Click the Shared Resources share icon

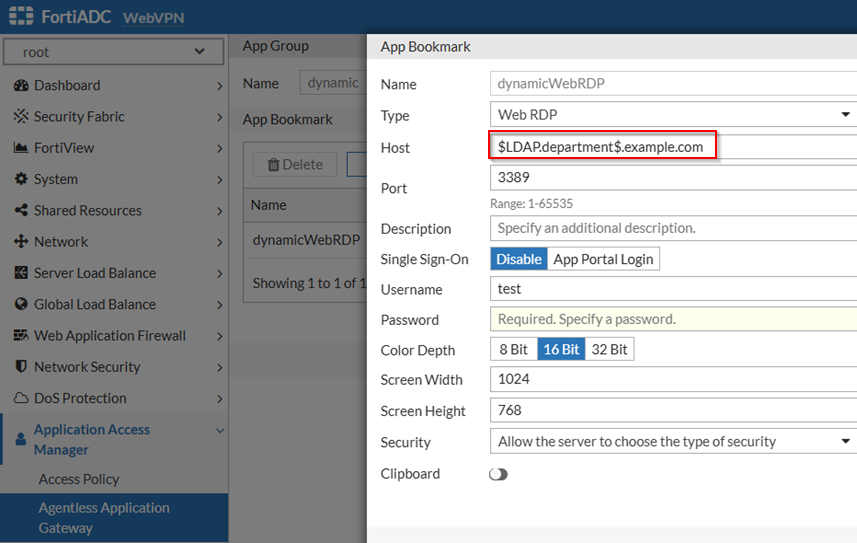pos(20,211)
